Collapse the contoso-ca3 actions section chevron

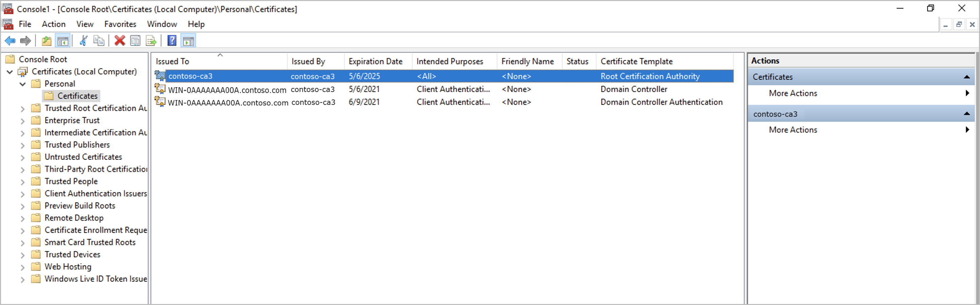(967, 114)
